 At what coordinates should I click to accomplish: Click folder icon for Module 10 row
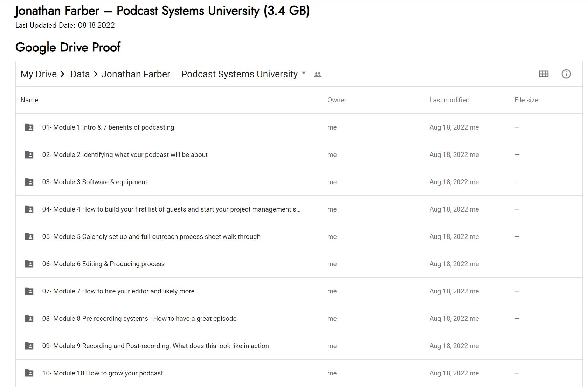(29, 373)
